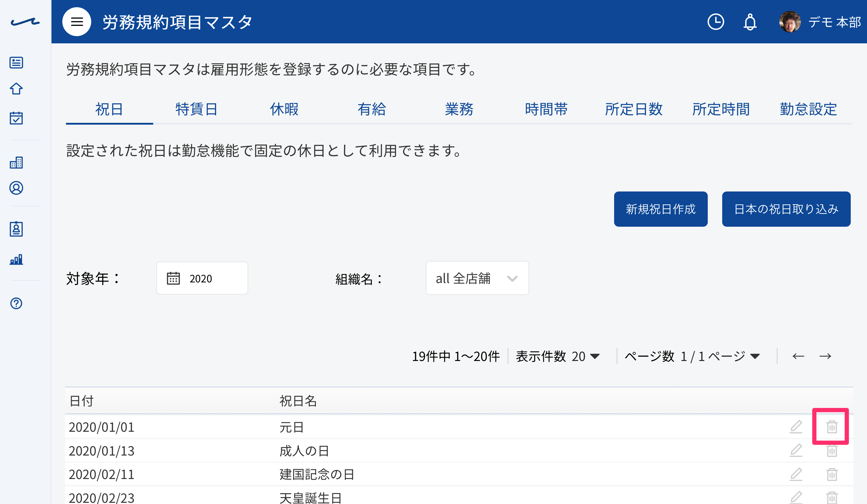This screenshot has width=867, height=504.
Task: Switch to the 特賃日 tab
Action: 197,109
